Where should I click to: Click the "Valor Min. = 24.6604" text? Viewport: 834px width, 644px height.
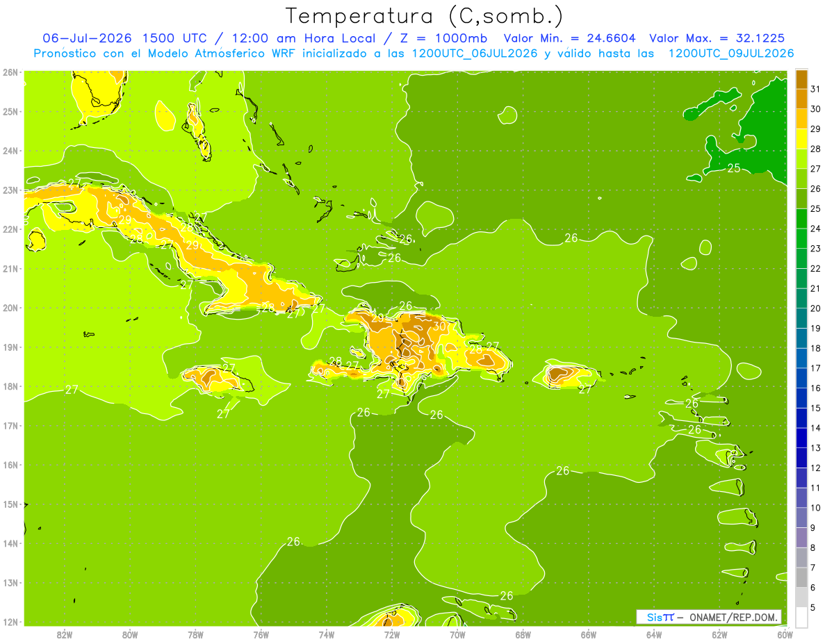pos(570,38)
